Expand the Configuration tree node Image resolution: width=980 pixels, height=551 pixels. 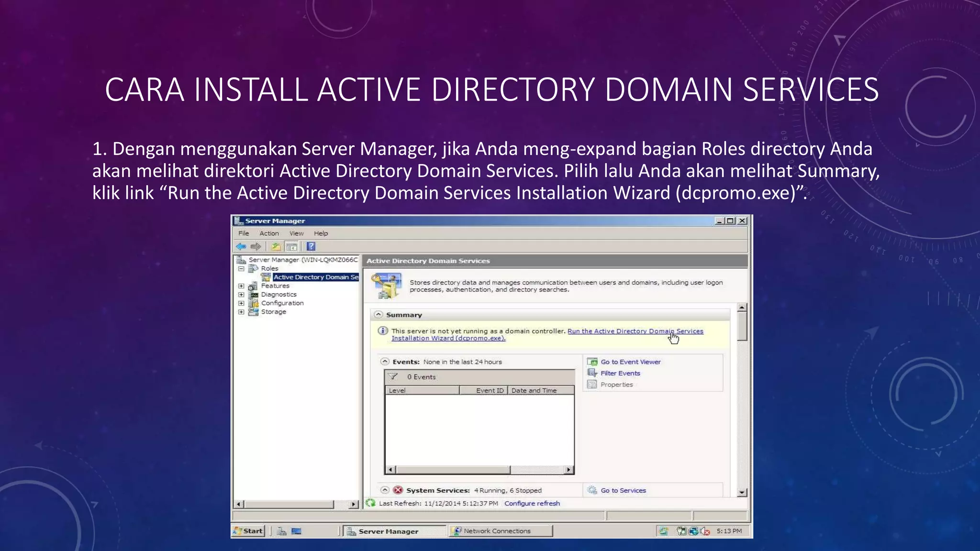coord(241,303)
